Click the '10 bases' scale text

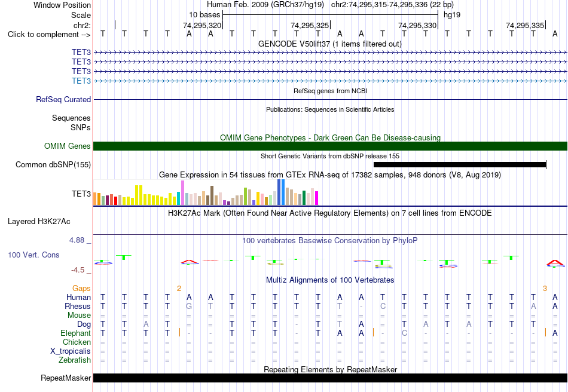pyautogui.click(x=204, y=15)
